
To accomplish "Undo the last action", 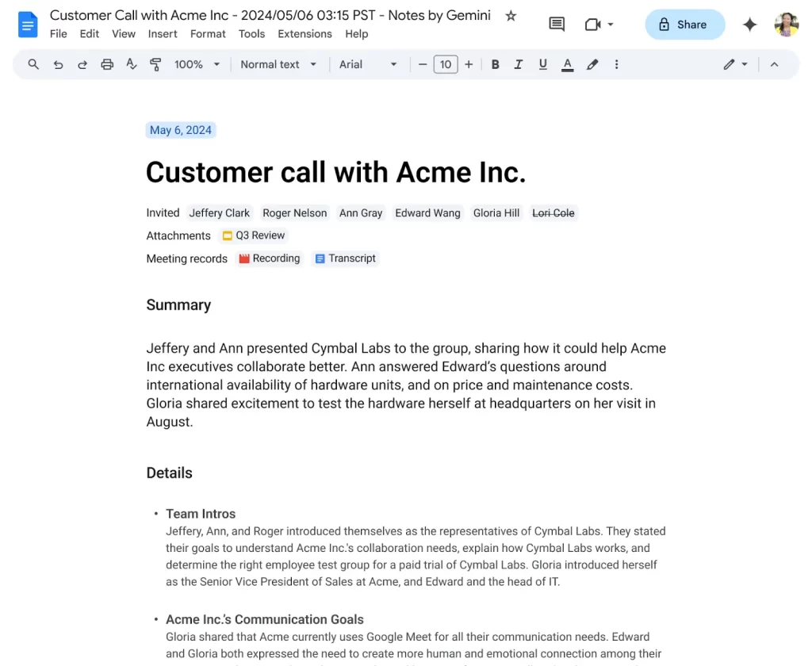I will [x=58, y=64].
